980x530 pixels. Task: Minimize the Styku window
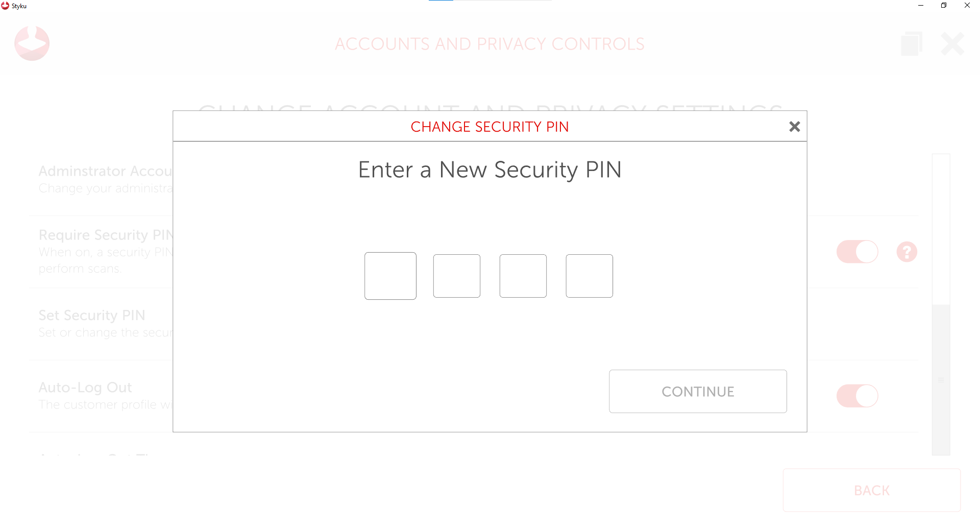tap(921, 6)
